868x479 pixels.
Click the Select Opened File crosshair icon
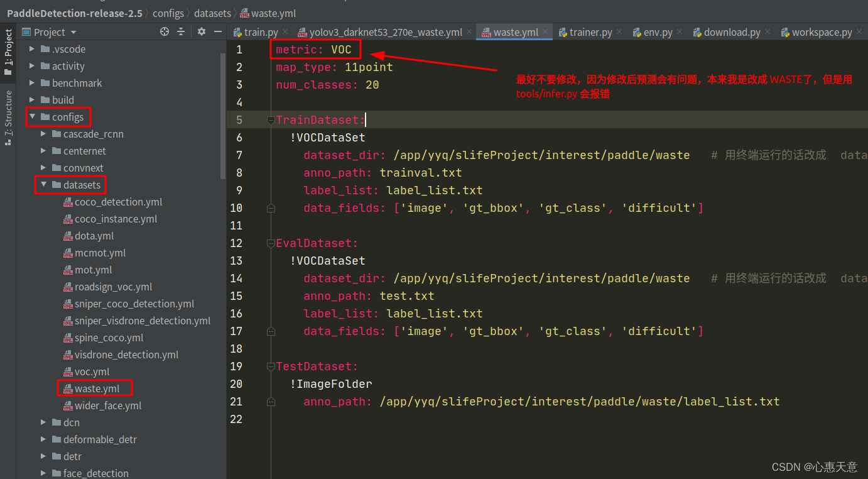pos(164,31)
